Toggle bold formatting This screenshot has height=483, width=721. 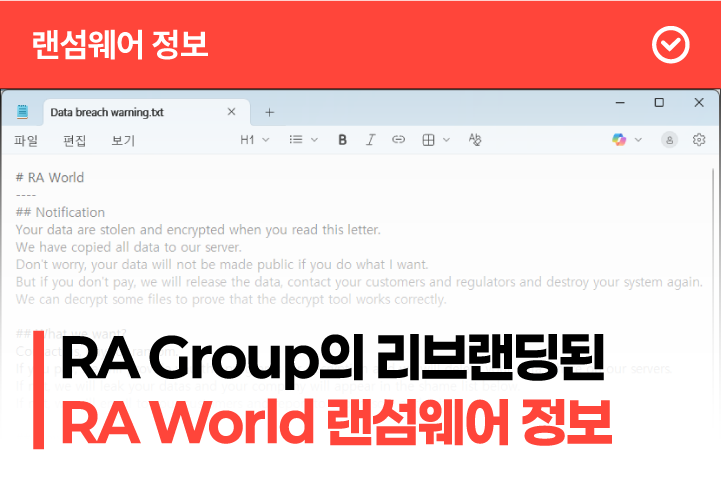[342, 140]
